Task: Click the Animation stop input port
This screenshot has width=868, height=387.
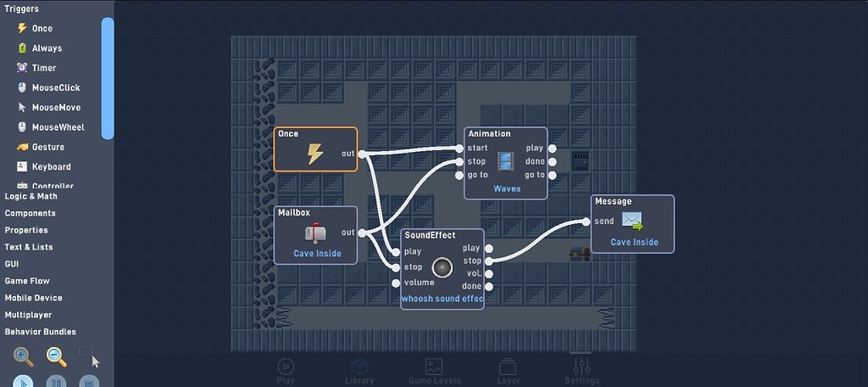Action: 459,161
